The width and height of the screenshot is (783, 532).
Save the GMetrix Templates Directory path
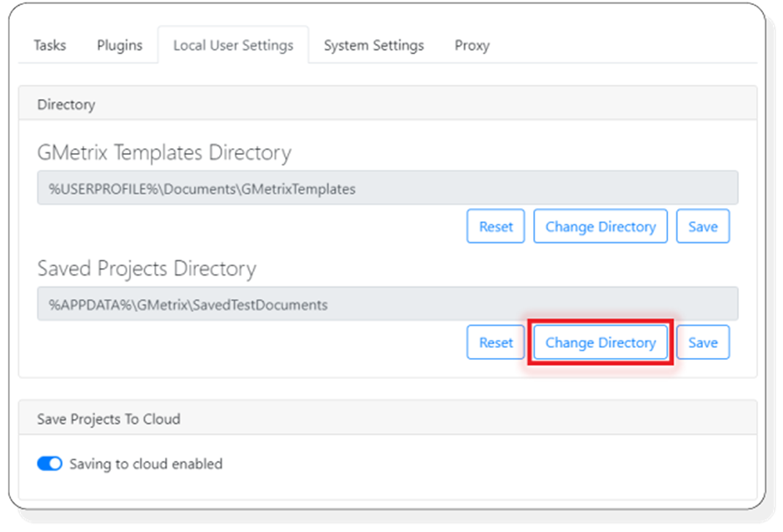coord(703,226)
